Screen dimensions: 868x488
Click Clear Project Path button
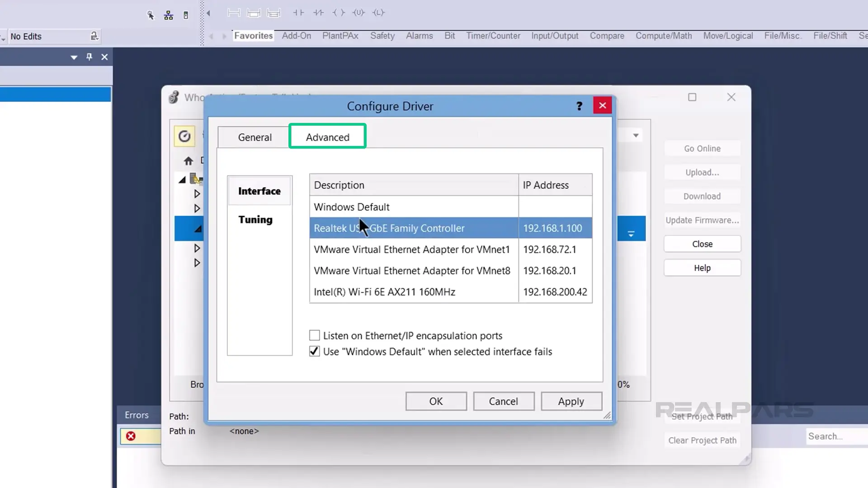point(702,441)
